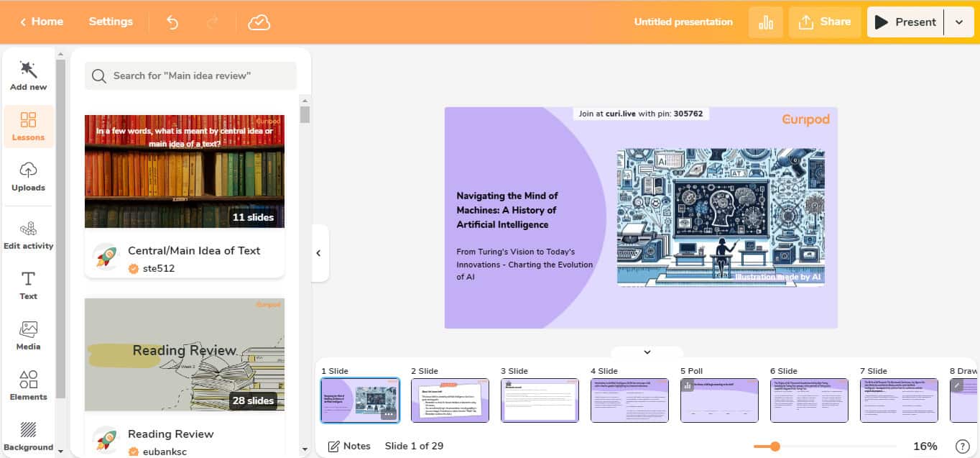Open help question mark icon
This screenshot has width=980, height=458.
[x=962, y=446]
